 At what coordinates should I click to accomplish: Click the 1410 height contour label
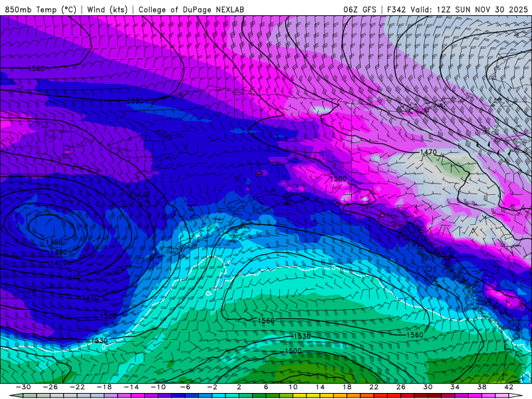tap(59, 263)
